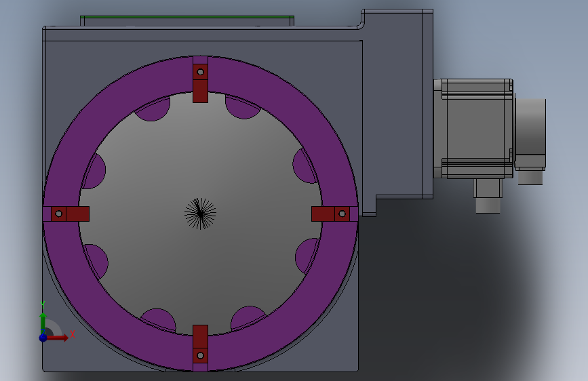This screenshot has width=588, height=381.
Task: Select the top red clamp block
Action: [200, 83]
